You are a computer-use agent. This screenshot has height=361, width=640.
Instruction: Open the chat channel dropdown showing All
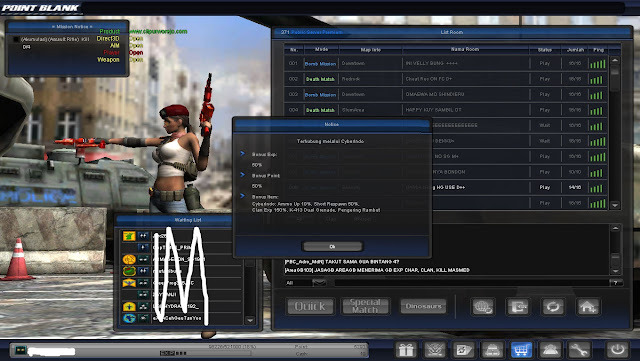point(306,283)
